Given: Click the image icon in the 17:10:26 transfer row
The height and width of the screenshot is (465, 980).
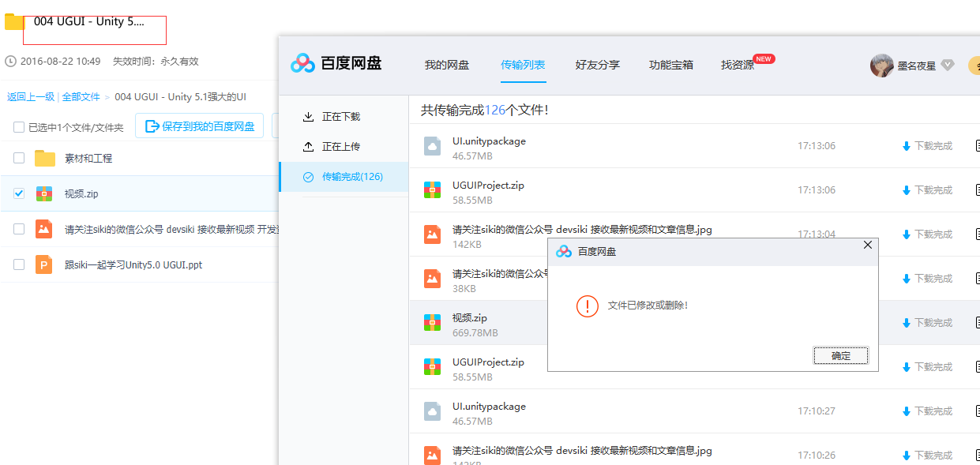Looking at the screenshot, I should tap(432, 456).
